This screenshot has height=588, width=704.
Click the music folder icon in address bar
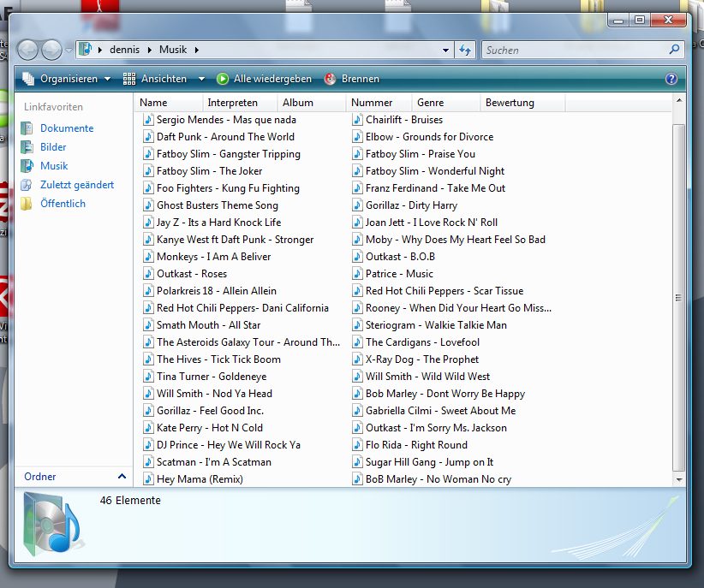click(x=86, y=49)
